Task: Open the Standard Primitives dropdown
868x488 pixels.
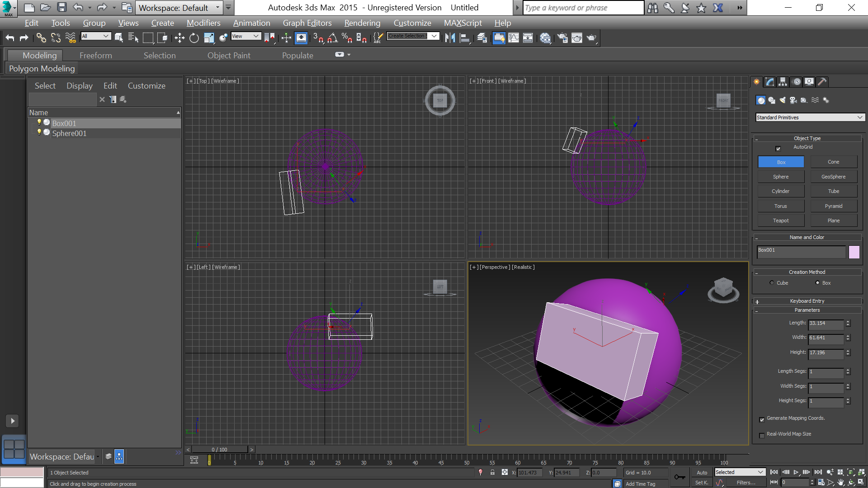Action: tap(810, 117)
